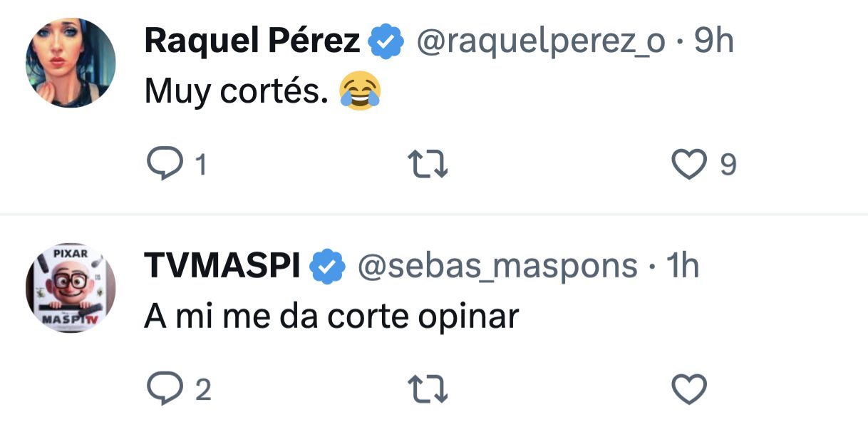
Task: Click the 9h timestamp on Raquel's post
Action: 713,41
